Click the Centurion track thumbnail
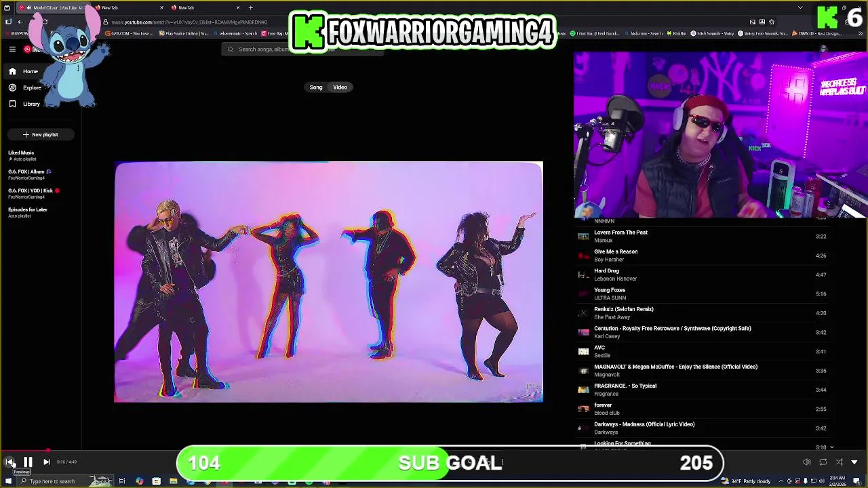The width and height of the screenshot is (868, 488). (x=583, y=332)
